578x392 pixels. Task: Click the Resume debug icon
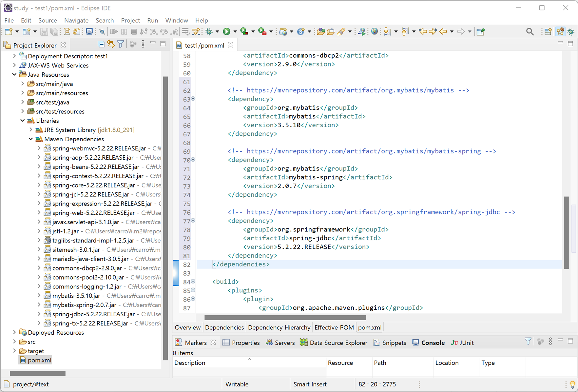click(114, 31)
